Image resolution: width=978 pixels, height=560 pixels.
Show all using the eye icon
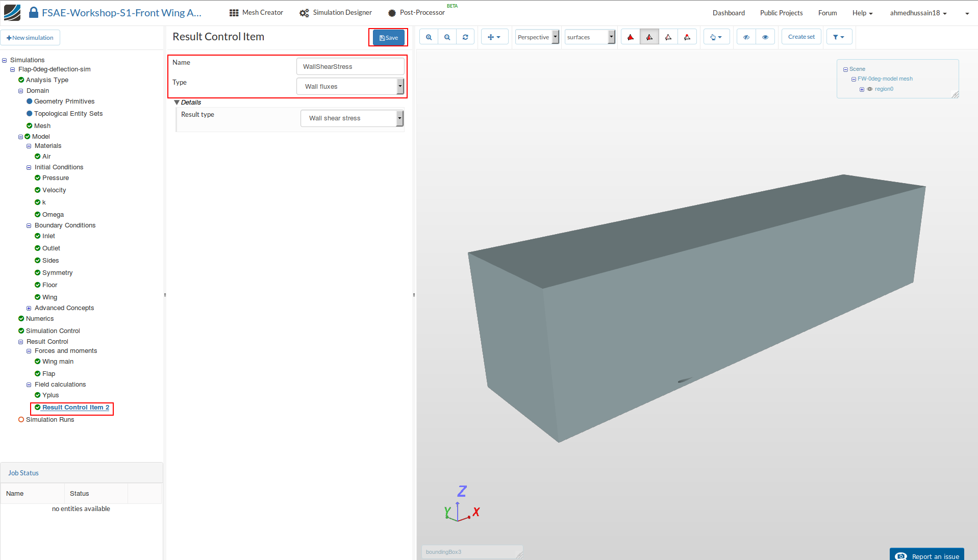765,37
